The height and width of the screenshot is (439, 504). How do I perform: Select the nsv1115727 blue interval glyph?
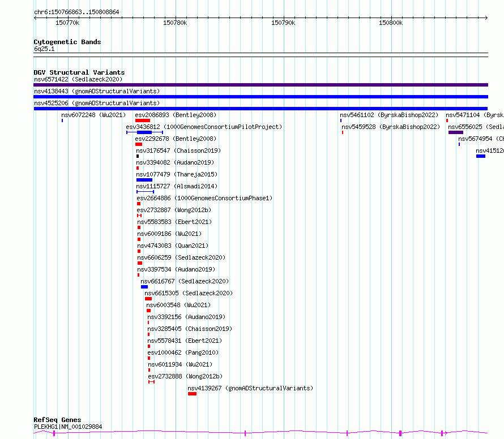tap(146, 192)
